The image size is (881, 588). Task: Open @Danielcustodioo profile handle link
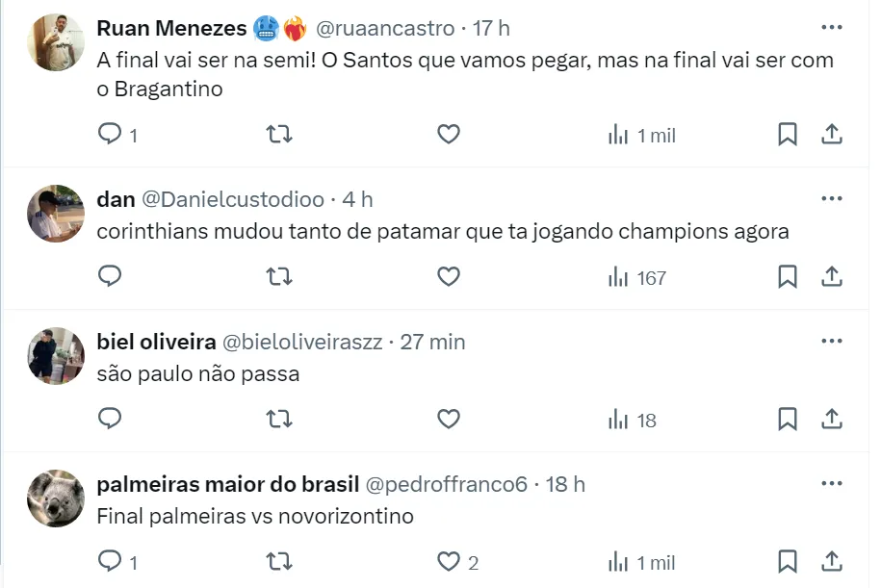click(233, 199)
